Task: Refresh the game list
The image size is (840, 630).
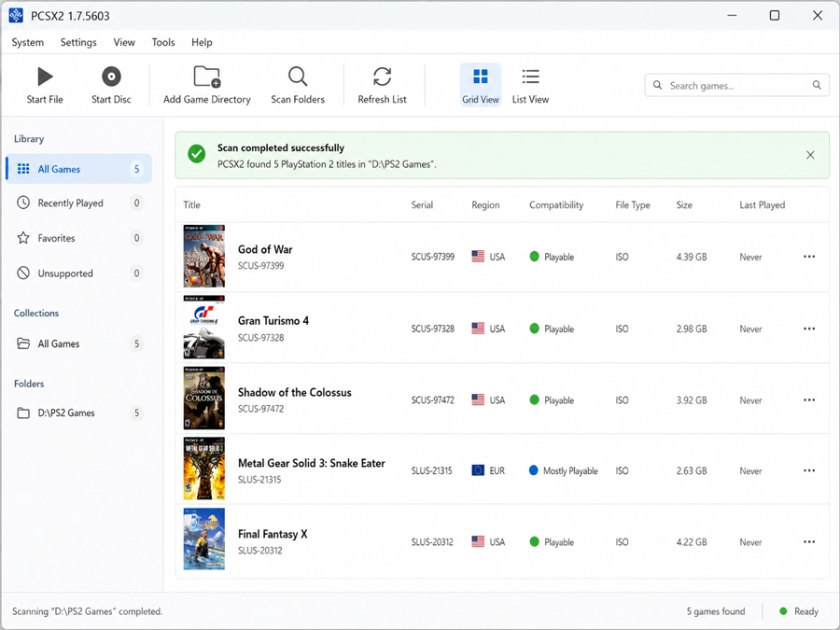Action: click(x=382, y=85)
